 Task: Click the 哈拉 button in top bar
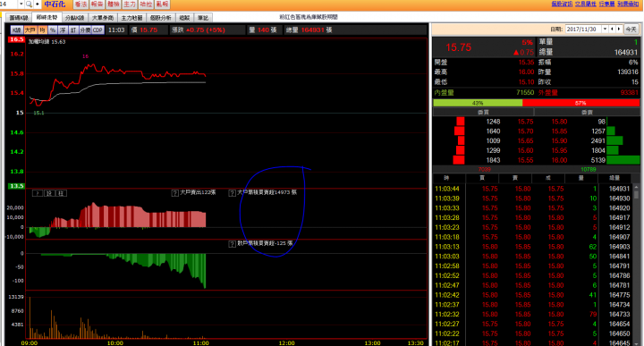point(146,4)
